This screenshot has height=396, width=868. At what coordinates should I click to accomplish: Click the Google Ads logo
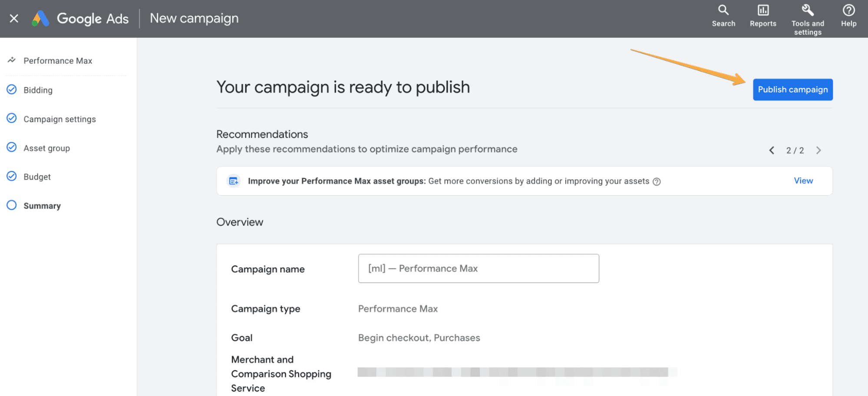[x=41, y=18]
